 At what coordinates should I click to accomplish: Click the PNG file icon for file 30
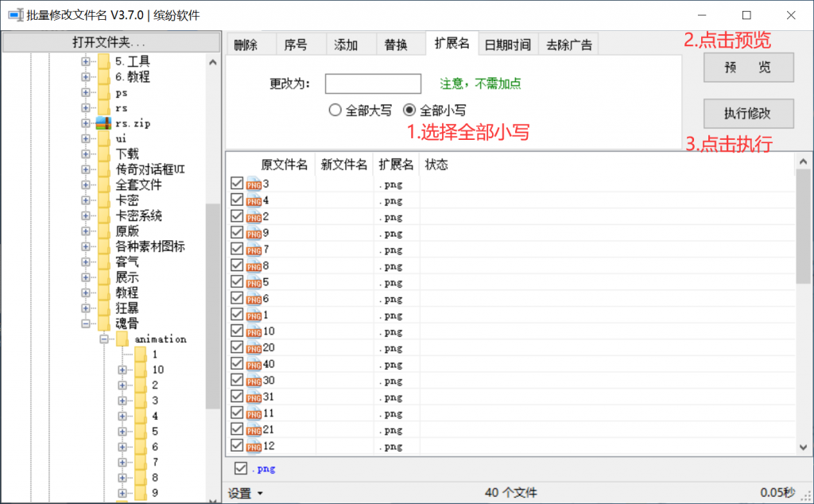[x=254, y=381]
